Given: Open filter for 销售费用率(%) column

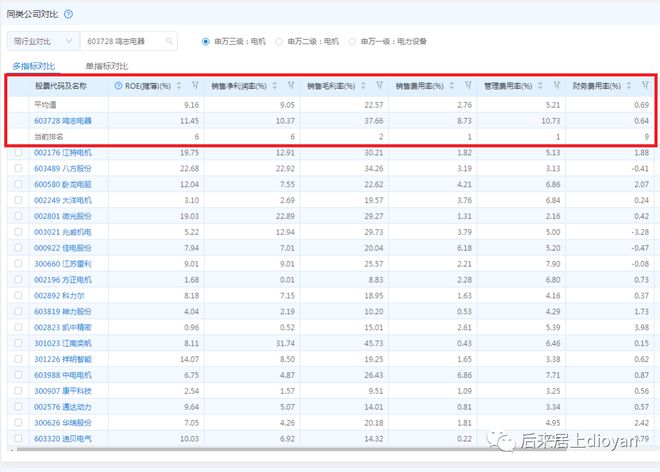Looking at the screenshot, I should (468, 85).
